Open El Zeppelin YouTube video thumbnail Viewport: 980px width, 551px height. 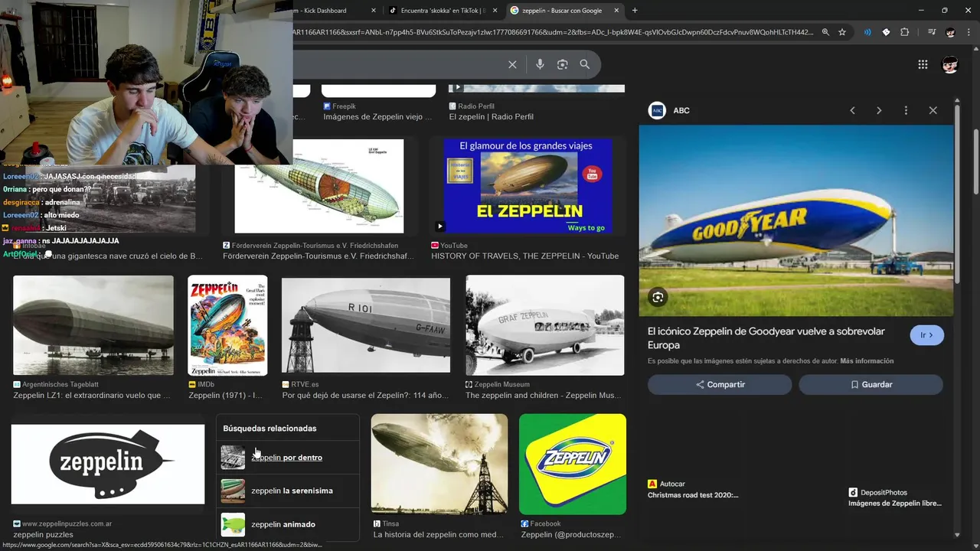(x=528, y=186)
